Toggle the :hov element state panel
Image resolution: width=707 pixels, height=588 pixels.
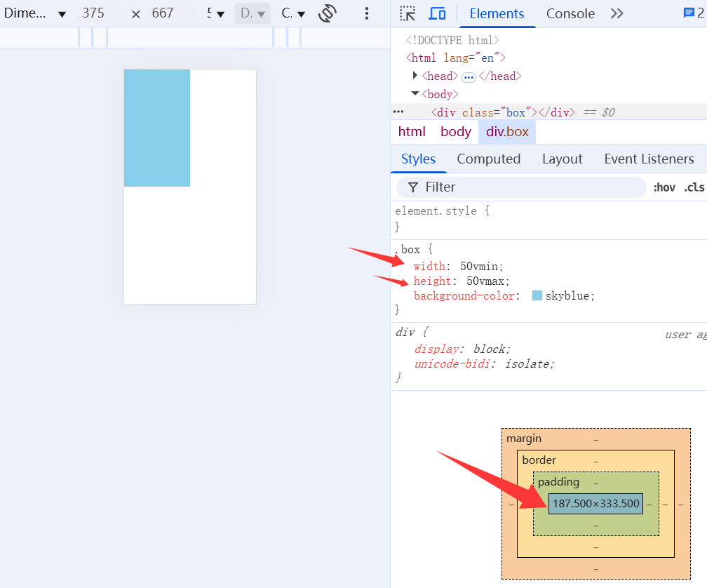664,187
